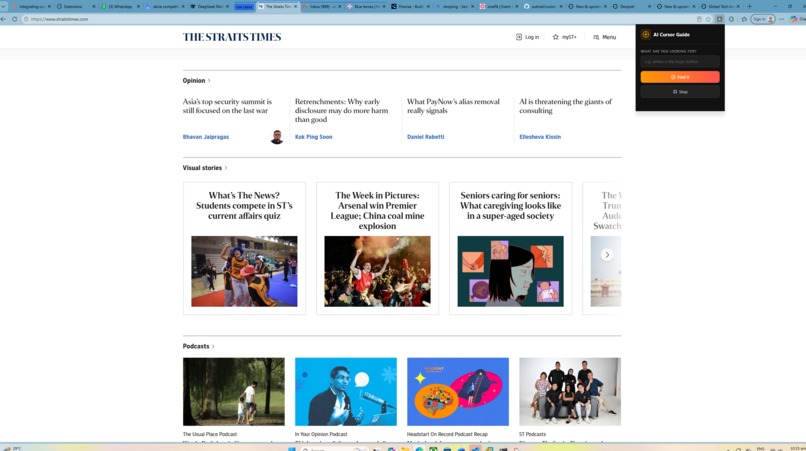The width and height of the screenshot is (806, 451).
Task: Click Bhavan Jaipragas author avatar photo
Action: click(x=277, y=137)
